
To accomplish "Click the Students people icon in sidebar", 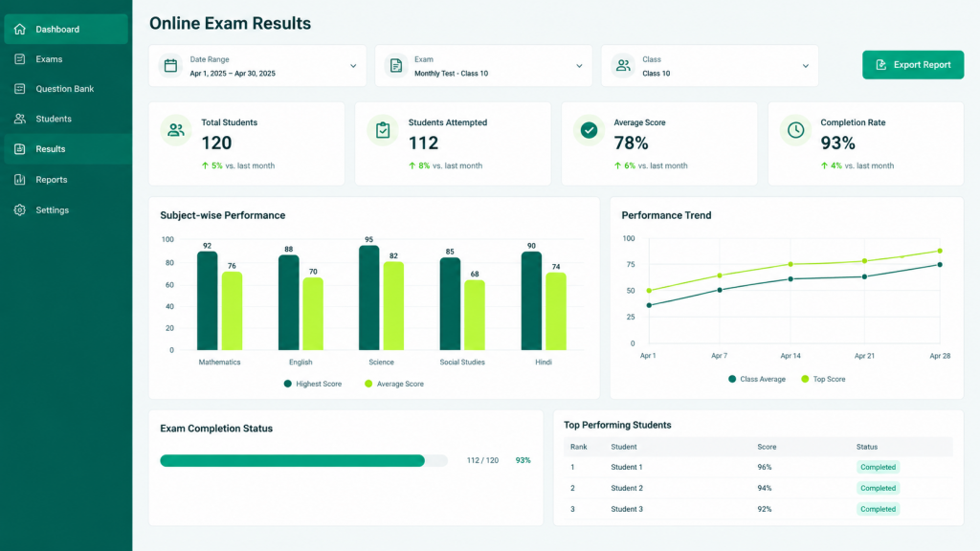I will tap(20, 119).
